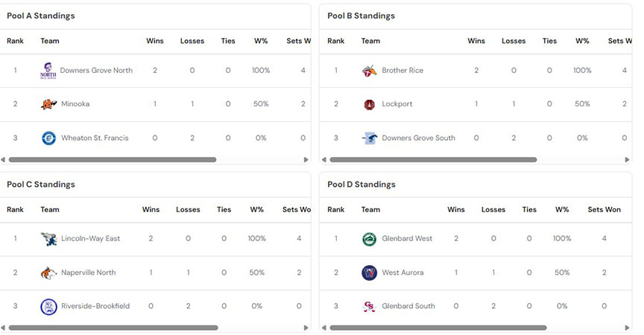Image resolution: width=644 pixels, height=335 pixels.
Task: Open the Brother Rice team name
Action: (402, 71)
